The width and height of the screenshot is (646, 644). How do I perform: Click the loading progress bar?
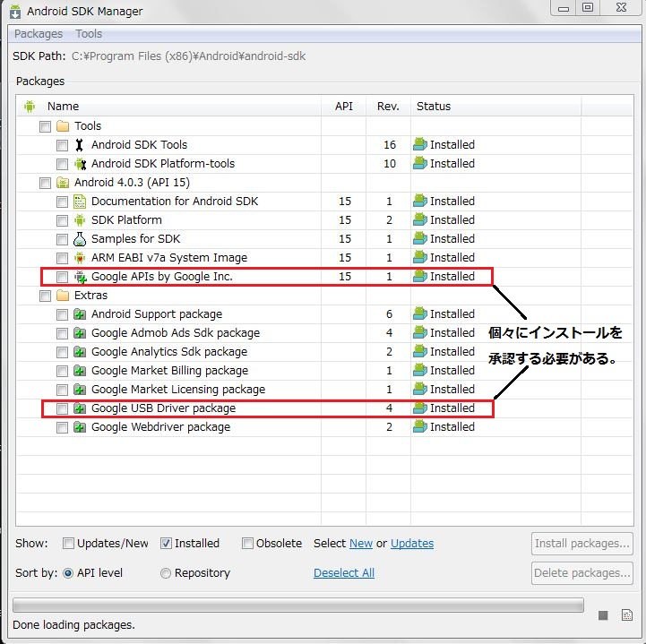tap(298, 605)
